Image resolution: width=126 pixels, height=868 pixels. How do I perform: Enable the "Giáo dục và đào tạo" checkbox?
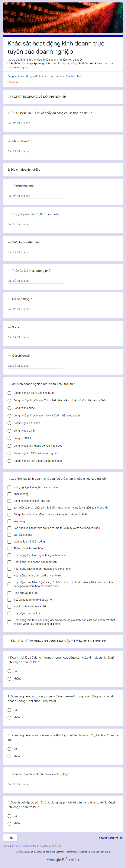coord(9,593)
